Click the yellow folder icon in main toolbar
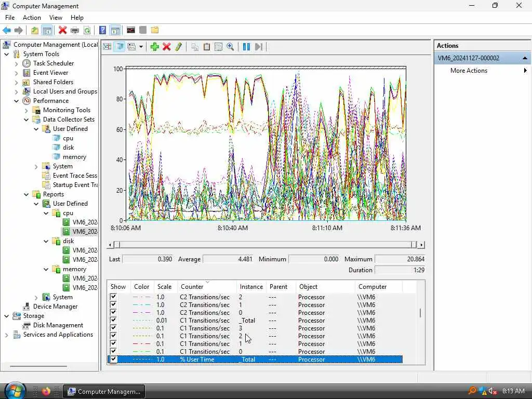 pos(155,30)
